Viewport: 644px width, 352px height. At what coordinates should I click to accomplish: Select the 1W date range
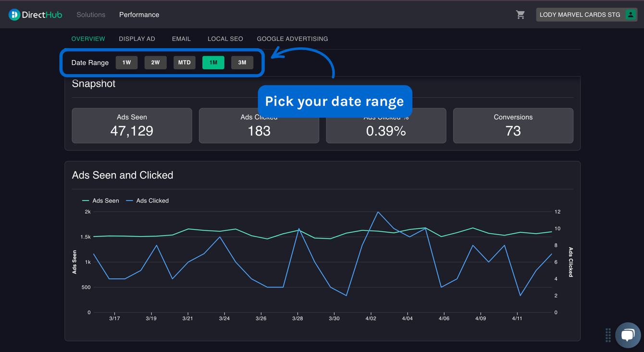click(x=126, y=63)
